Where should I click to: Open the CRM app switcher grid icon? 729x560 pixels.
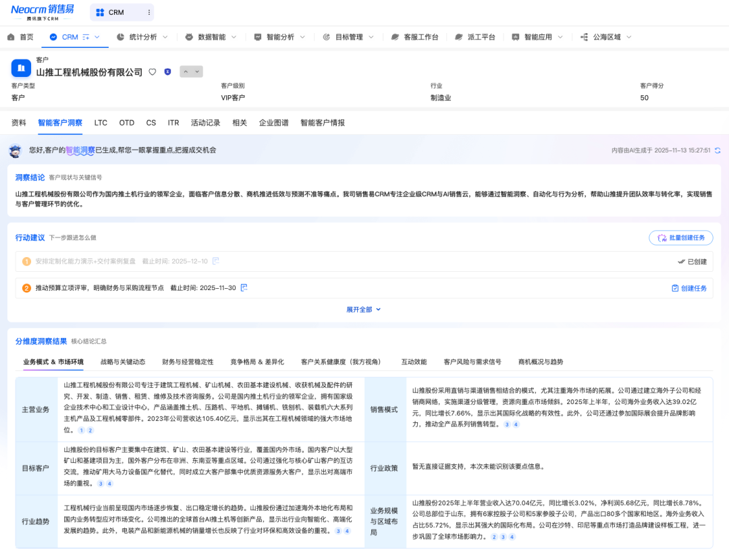pos(100,13)
